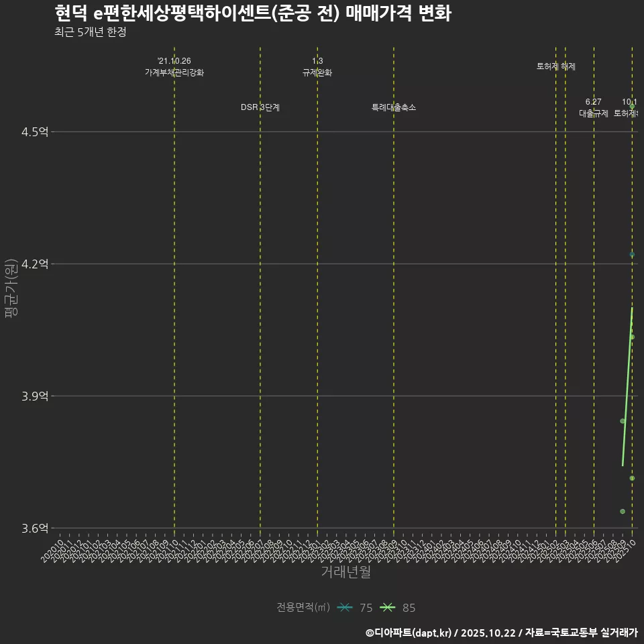
Task: Click the lowest data point near 3.6억
Action: [x=623, y=511]
